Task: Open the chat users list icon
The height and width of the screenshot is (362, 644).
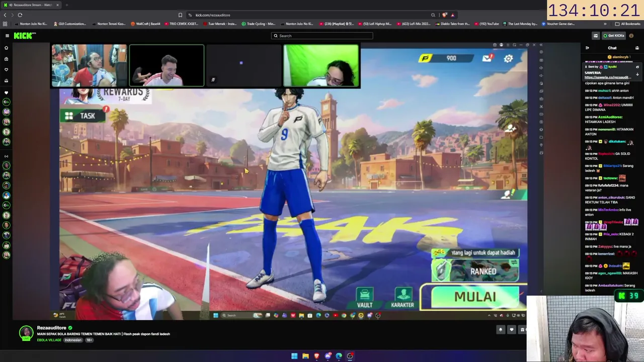Action: click(x=637, y=48)
